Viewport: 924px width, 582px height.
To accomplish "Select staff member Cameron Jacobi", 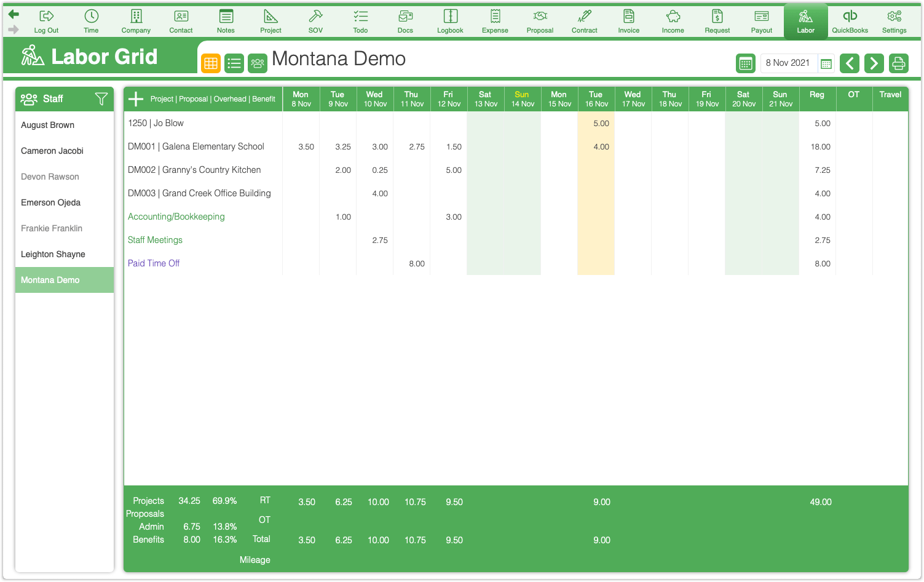I will [52, 151].
